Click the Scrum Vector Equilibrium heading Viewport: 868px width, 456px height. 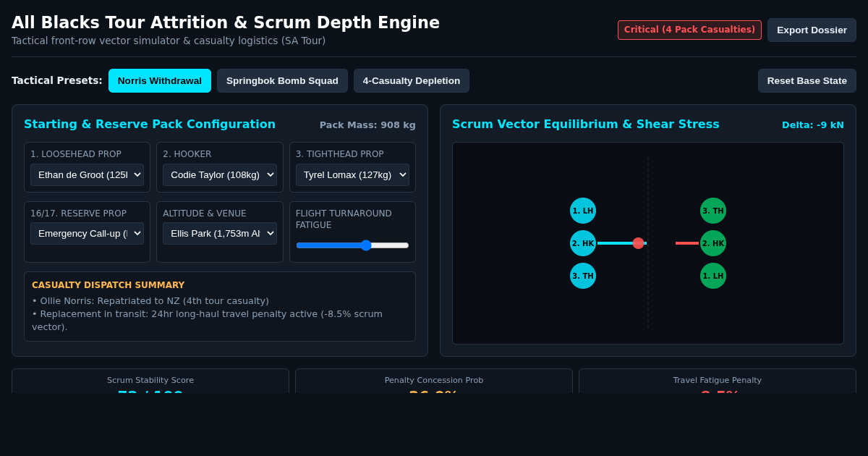pos(586,124)
